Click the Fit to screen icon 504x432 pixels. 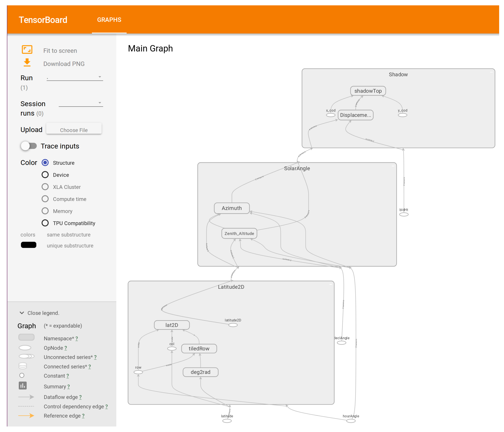coord(27,49)
